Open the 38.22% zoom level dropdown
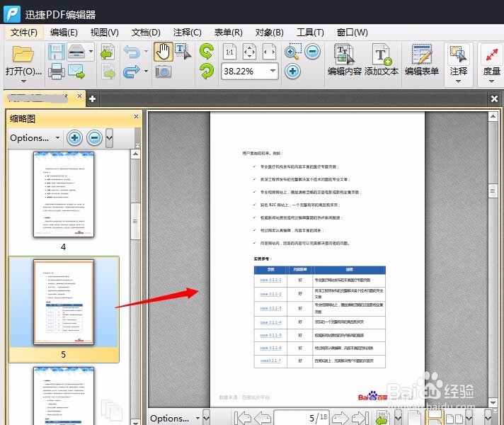Viewport: 504px width, 425px height. coord(273,71)
